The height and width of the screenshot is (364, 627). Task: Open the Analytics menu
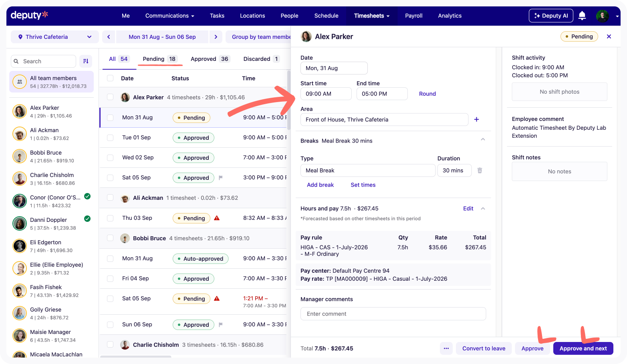tap(450, 16)
